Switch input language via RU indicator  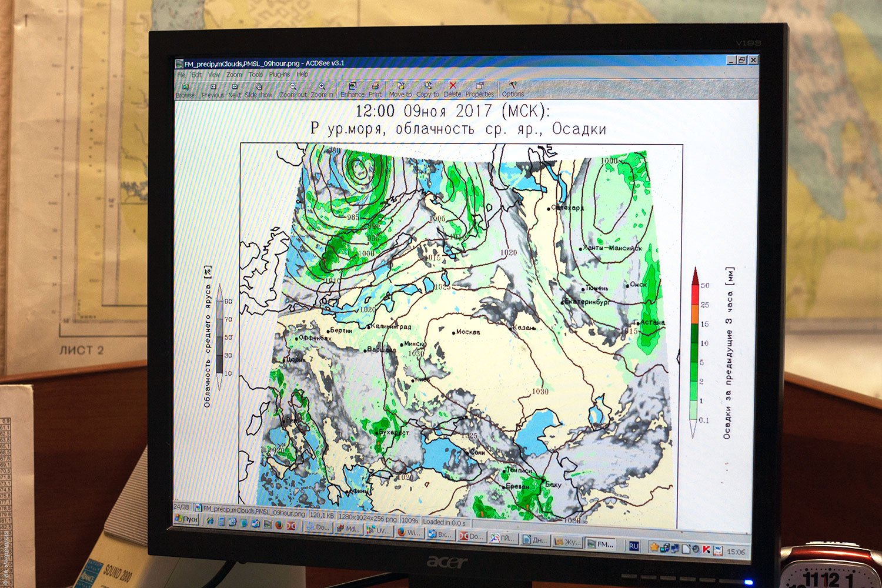[633, 547]
